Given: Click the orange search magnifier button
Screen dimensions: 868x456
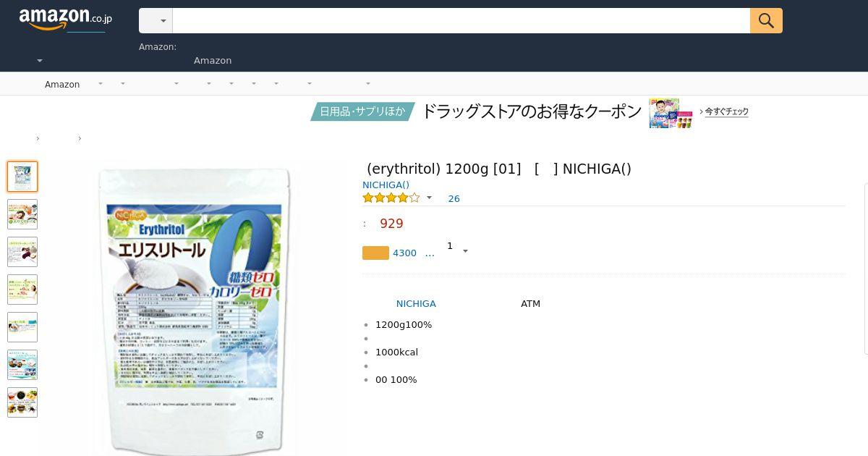Looking at the screenshot, I should [x=766, y=20].
